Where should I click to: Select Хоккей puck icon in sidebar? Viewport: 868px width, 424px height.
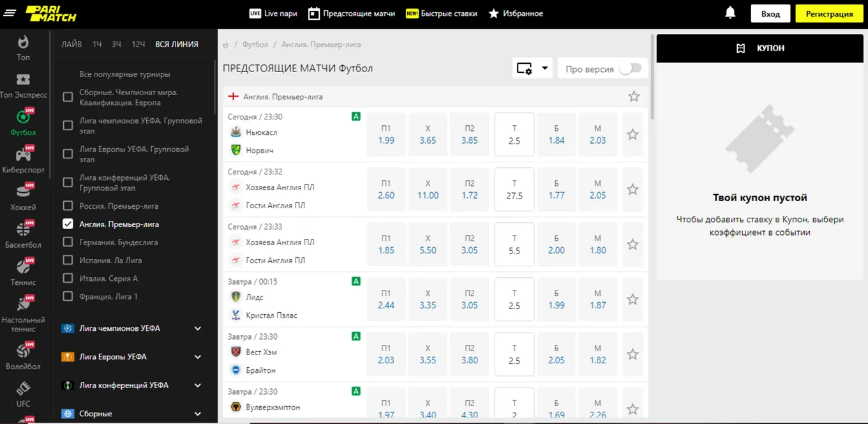pos(23,192)
